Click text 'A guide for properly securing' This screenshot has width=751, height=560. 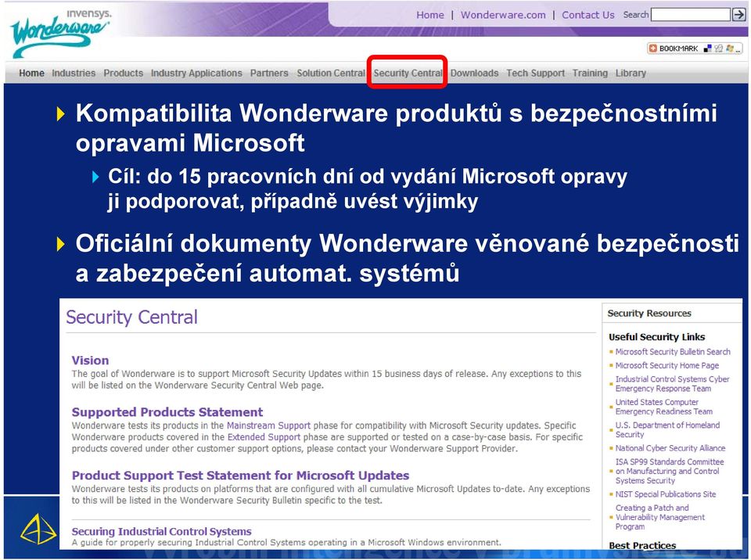(286, 542)
